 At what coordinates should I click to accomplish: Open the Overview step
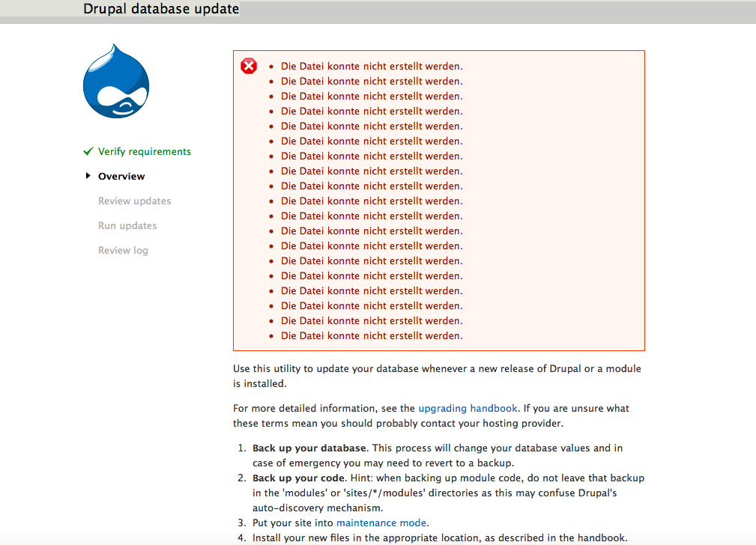121,176
